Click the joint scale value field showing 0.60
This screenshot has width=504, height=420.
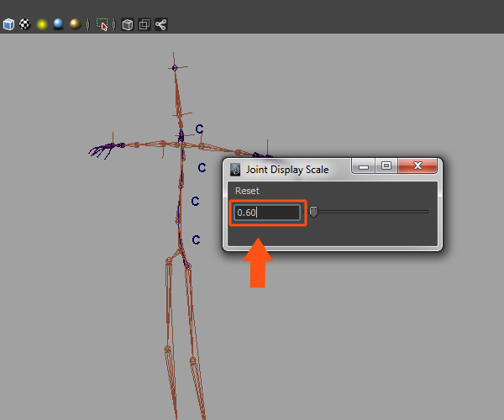pyautogui.click(x=267, y=213)
